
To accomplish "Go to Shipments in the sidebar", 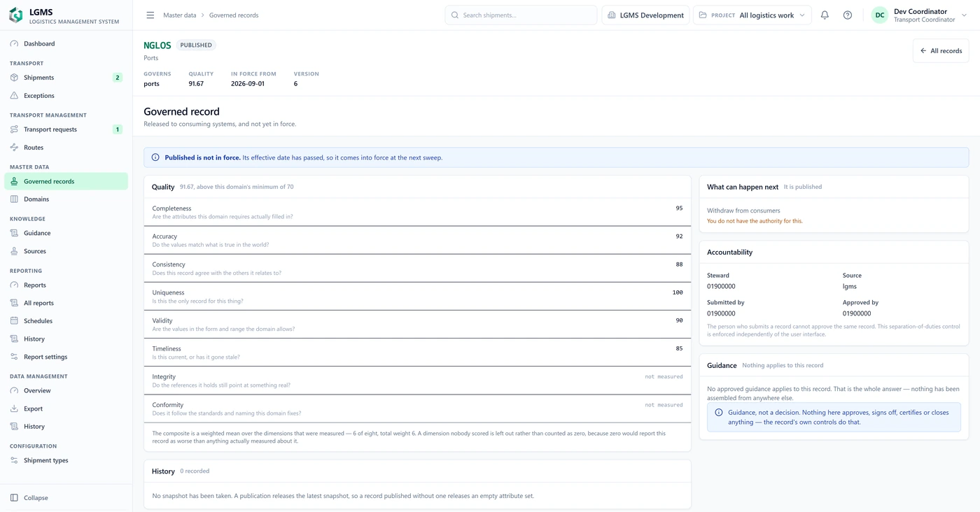I will pos(66,78).
